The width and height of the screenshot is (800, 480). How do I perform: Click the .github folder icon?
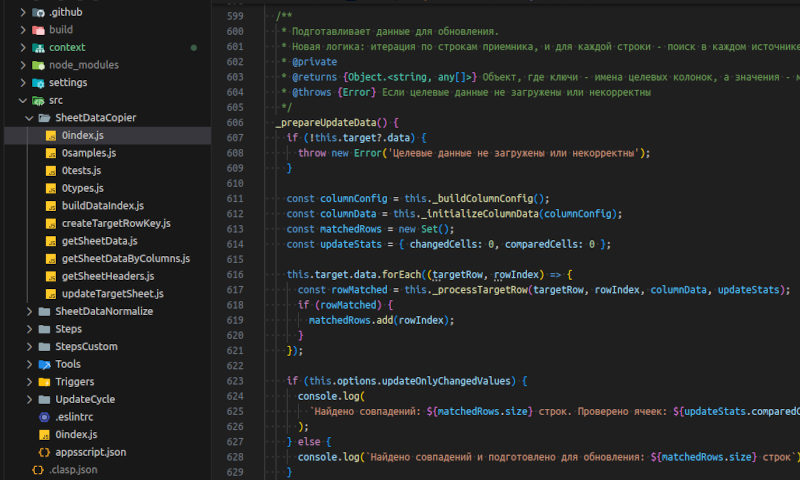pos(38,12)
